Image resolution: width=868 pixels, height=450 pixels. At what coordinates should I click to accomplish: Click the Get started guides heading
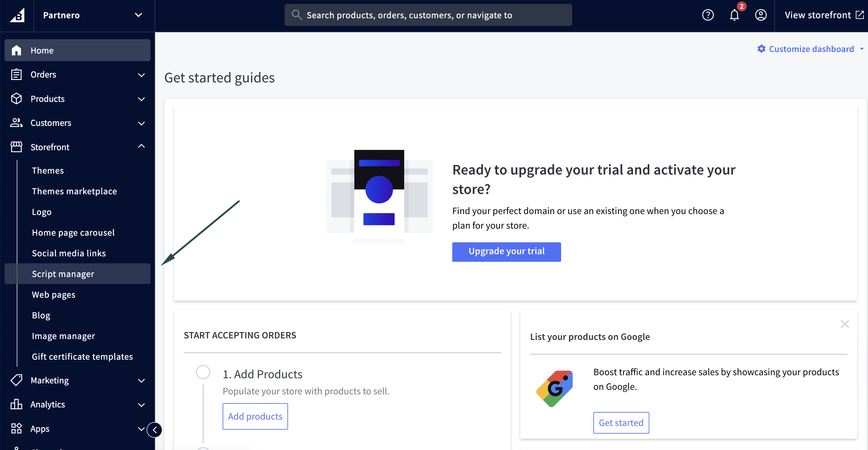[x=219, y=78]
